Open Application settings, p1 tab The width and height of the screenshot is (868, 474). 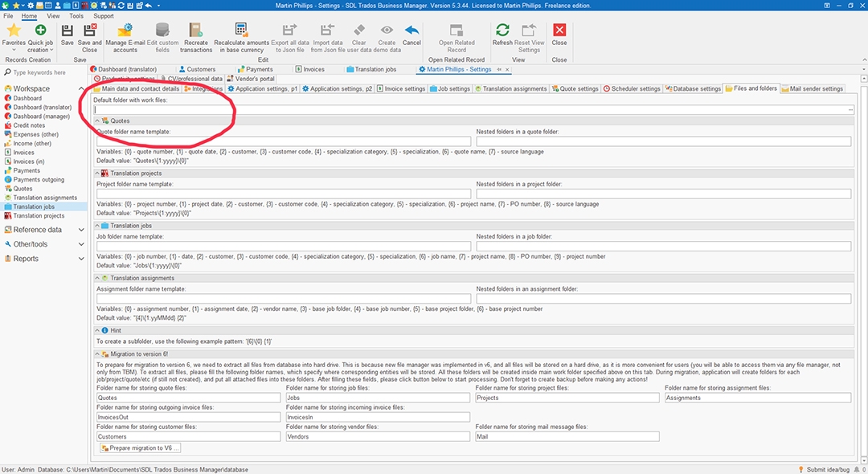[262, 88]
